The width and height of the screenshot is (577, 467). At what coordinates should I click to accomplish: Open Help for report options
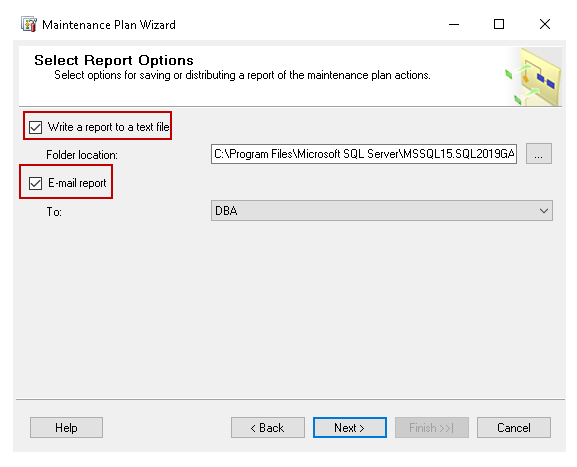[x=66, y=428]
